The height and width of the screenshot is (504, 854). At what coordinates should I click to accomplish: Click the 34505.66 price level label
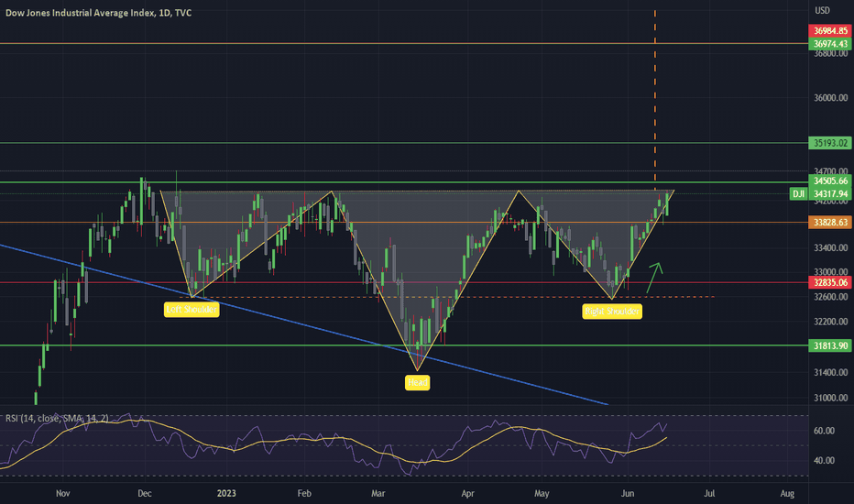coord(830,181)
